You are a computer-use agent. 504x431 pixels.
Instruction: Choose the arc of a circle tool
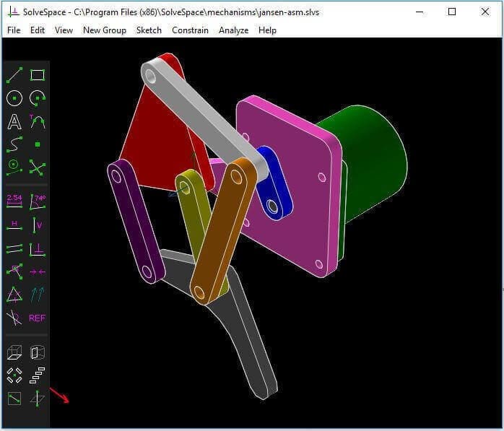coord(38,98)
